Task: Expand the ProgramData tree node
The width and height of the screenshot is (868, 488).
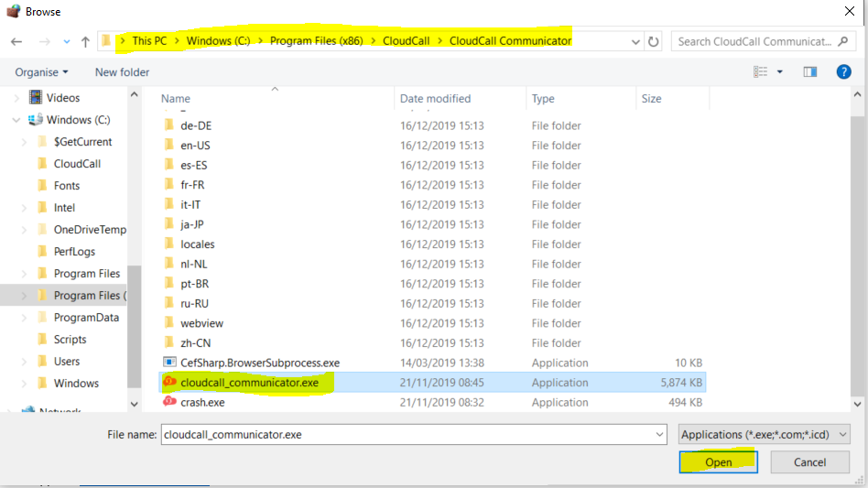Action: (24, 318)
